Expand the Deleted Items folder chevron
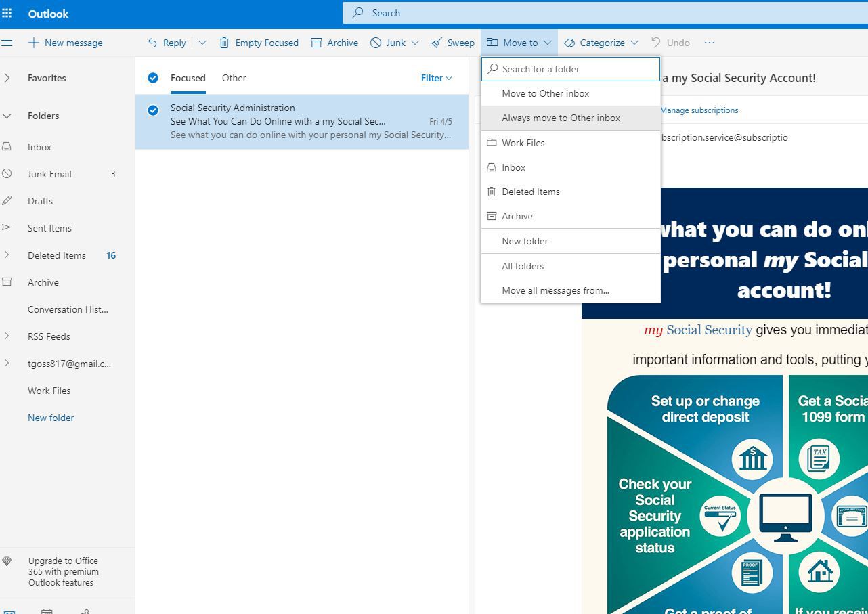 [x=7, y=255]
